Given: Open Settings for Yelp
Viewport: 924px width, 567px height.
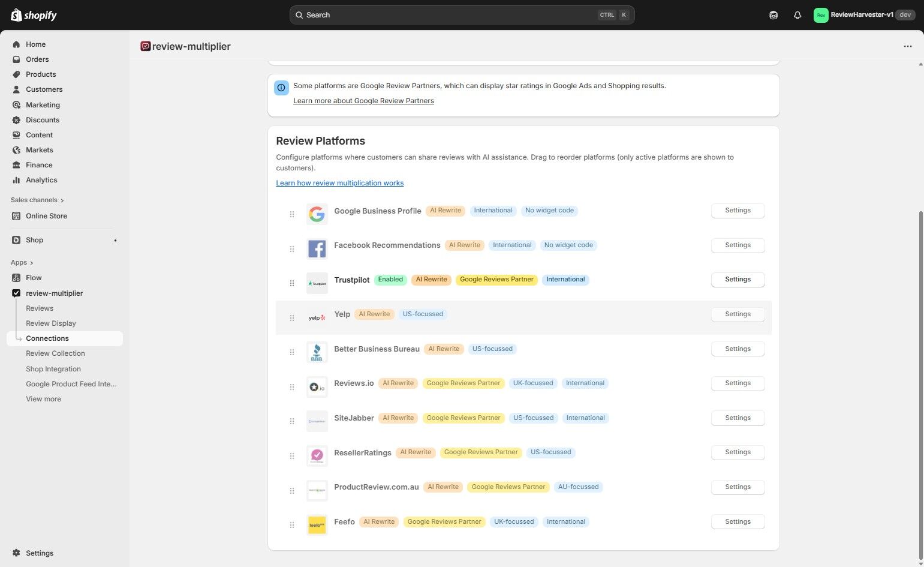Looking at the screenshot, I should click(x=738, y=314).
